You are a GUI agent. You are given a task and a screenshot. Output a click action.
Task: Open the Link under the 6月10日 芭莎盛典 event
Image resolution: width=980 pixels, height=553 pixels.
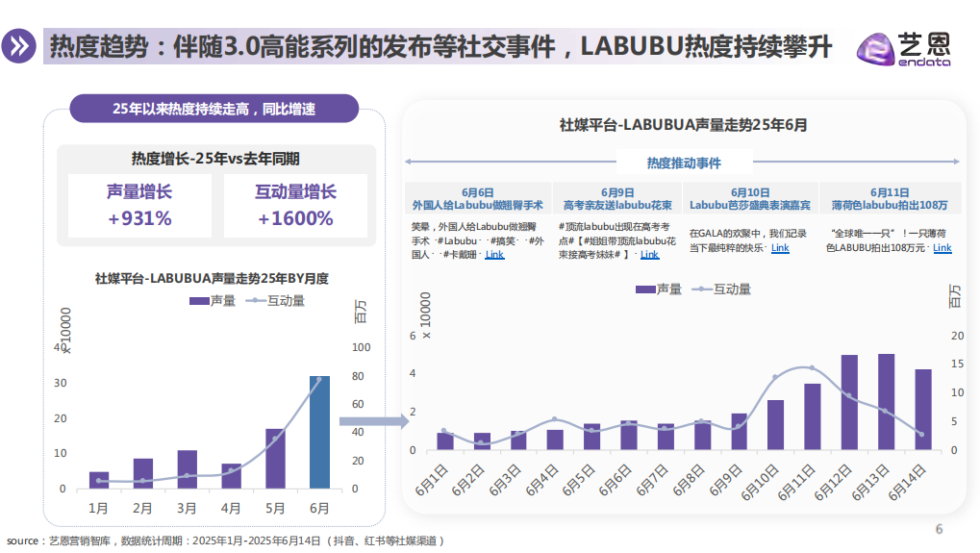pos(780,248)
